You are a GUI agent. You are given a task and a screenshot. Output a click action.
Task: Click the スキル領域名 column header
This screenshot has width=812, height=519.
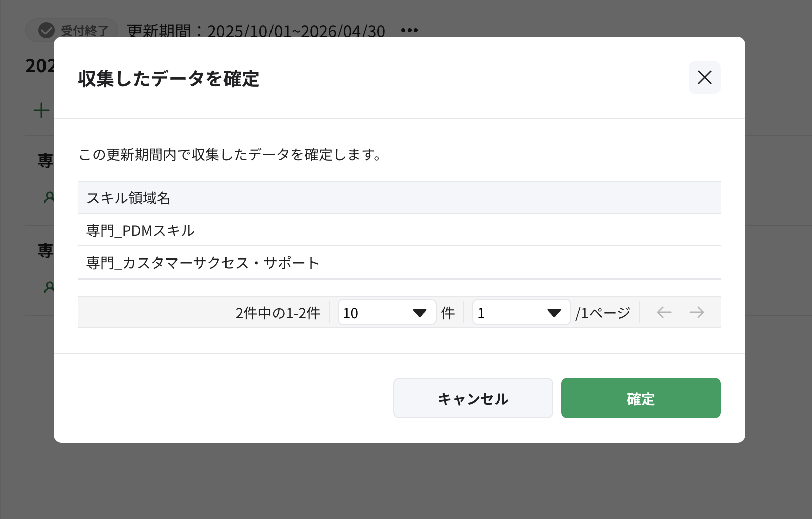point(399,198)
